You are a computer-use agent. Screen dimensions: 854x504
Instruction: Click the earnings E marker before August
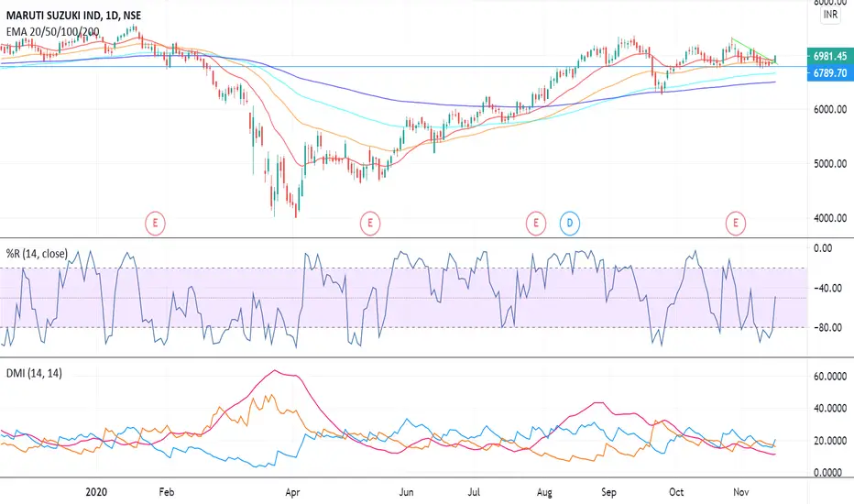536,223
